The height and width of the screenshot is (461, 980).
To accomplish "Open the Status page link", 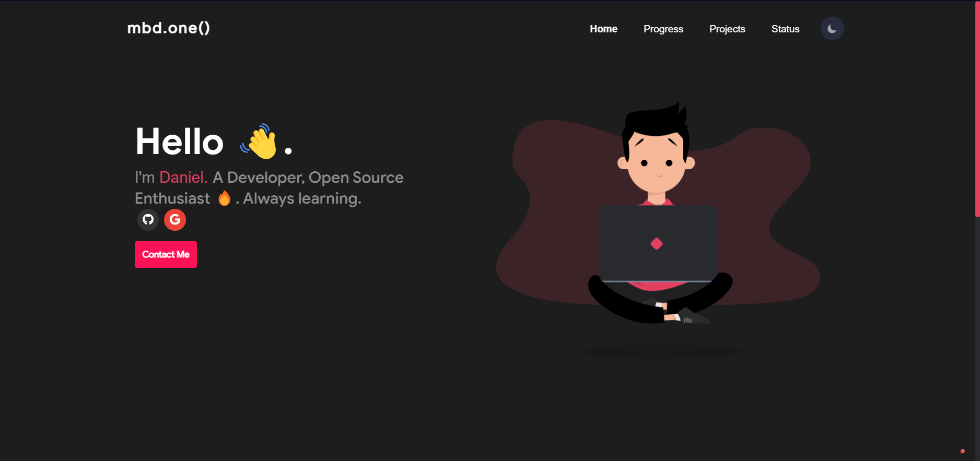I will (x=785, y=29).
